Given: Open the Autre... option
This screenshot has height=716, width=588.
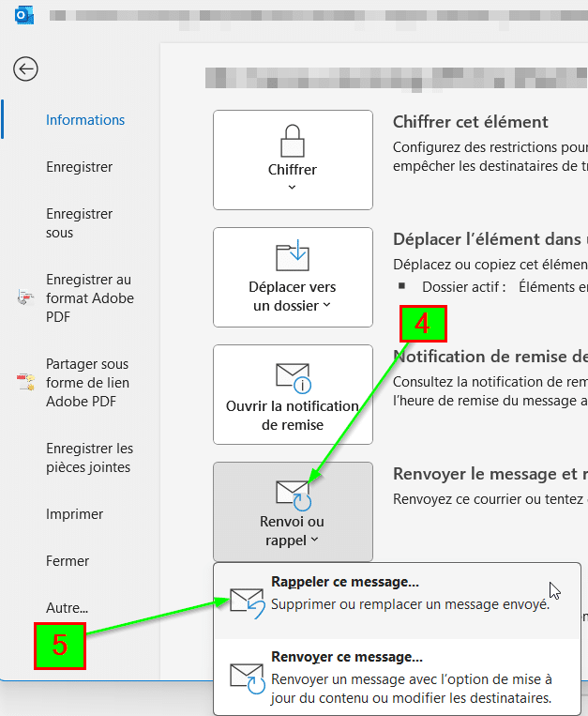Looking at the screenshot, I should pos(68,608).
